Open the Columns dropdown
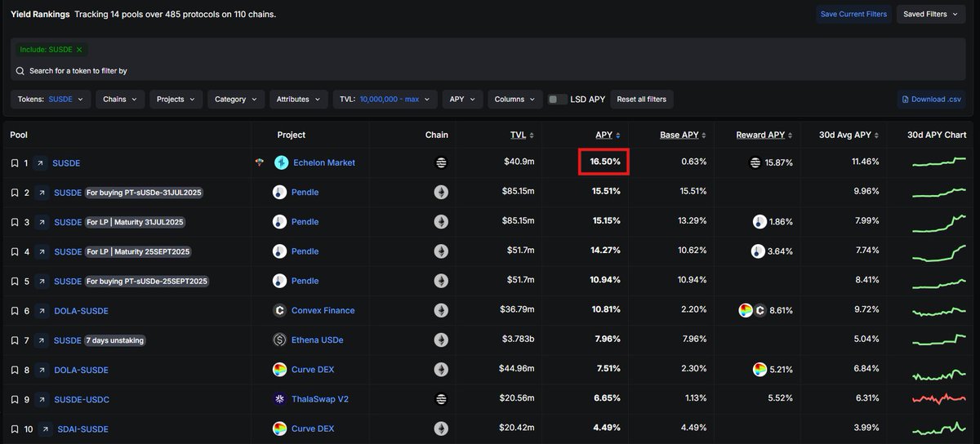Image resolution: width=980 pixels, height=444 pixels. 515,99
